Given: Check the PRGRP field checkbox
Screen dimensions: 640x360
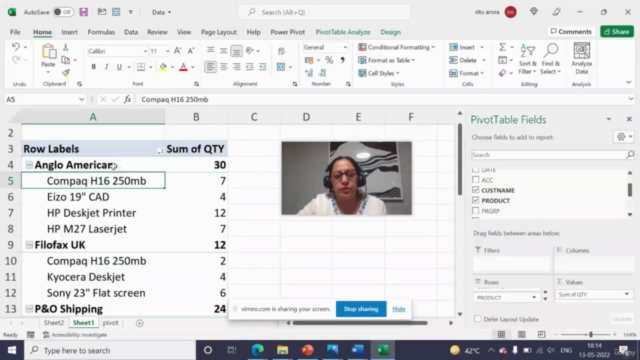Looking at the screenshot, I should (476, 211).
